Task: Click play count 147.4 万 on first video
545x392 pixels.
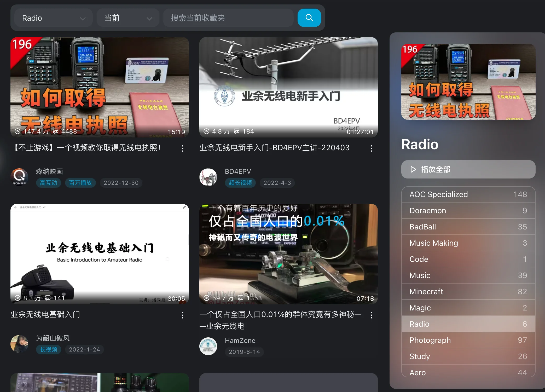Action: 32,131
